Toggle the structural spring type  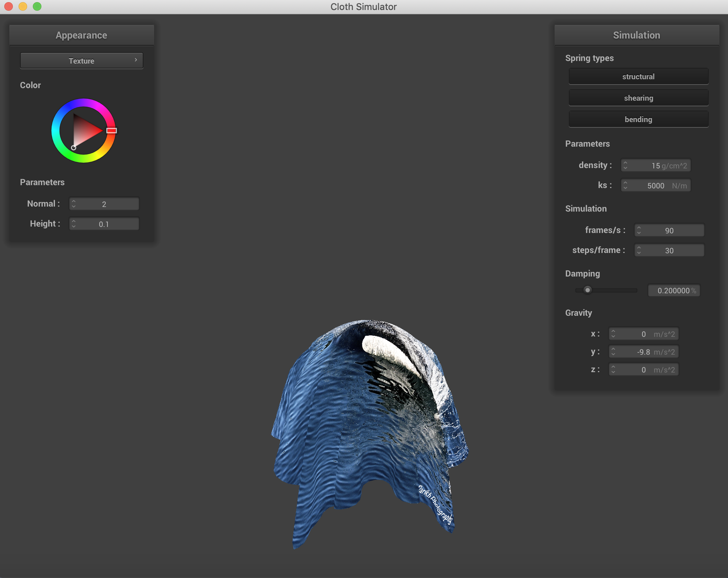pyautogui.click(x=638, y=76)
